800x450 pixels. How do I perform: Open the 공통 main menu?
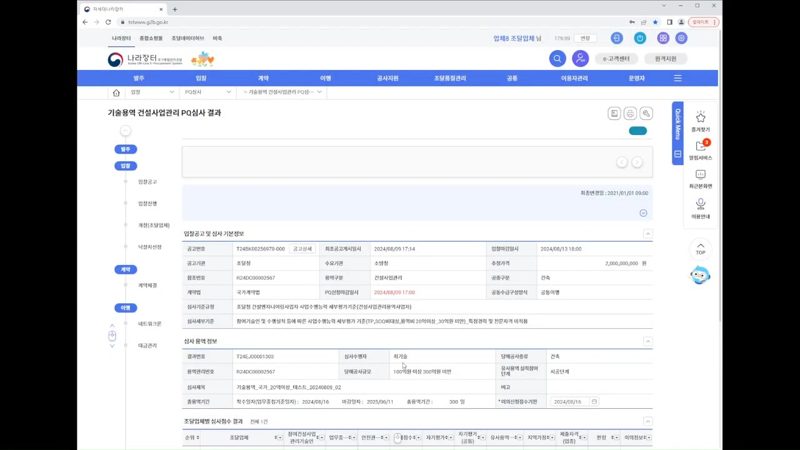(512, 79)
